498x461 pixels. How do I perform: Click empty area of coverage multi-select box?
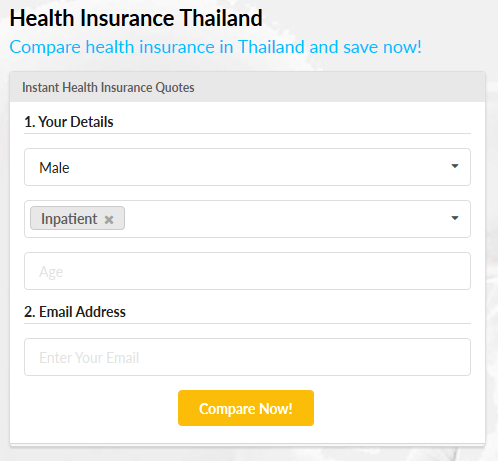pos(287,219)
